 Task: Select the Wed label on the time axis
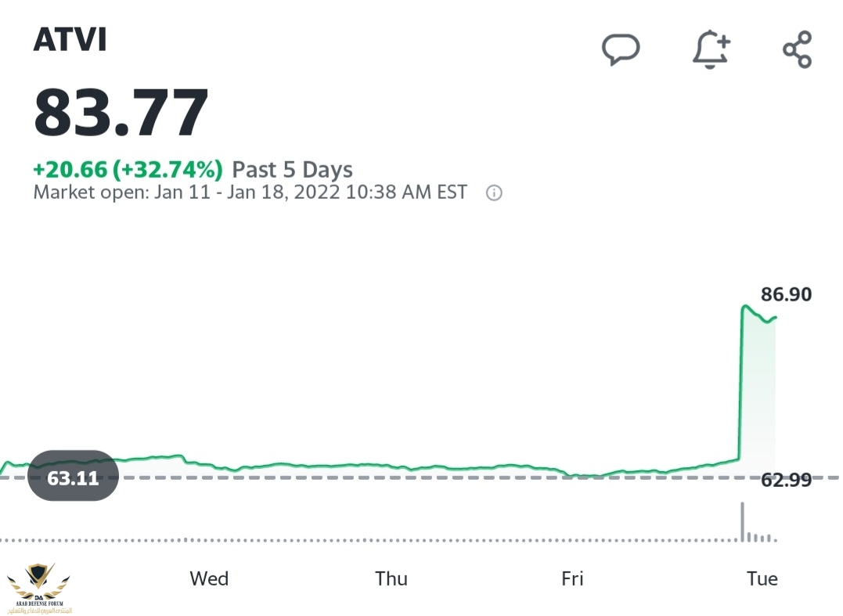(x=209, y=578)
